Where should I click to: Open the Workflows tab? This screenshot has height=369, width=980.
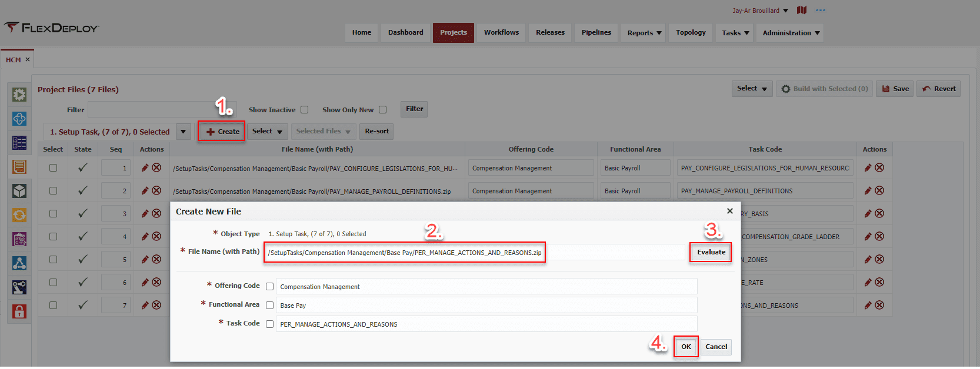(x=502, y=33)
